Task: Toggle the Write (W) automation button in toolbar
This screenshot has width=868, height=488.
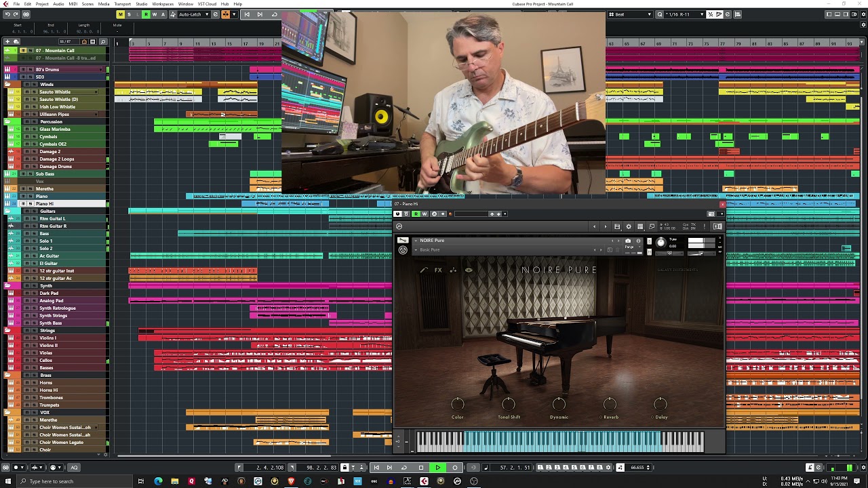Action: click(x=155, y=14)
